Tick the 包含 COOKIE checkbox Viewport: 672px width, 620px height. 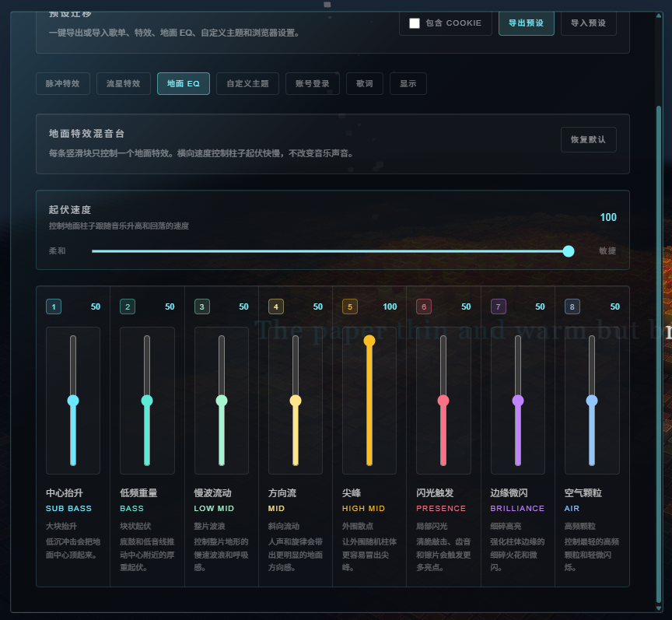point(415,23)
